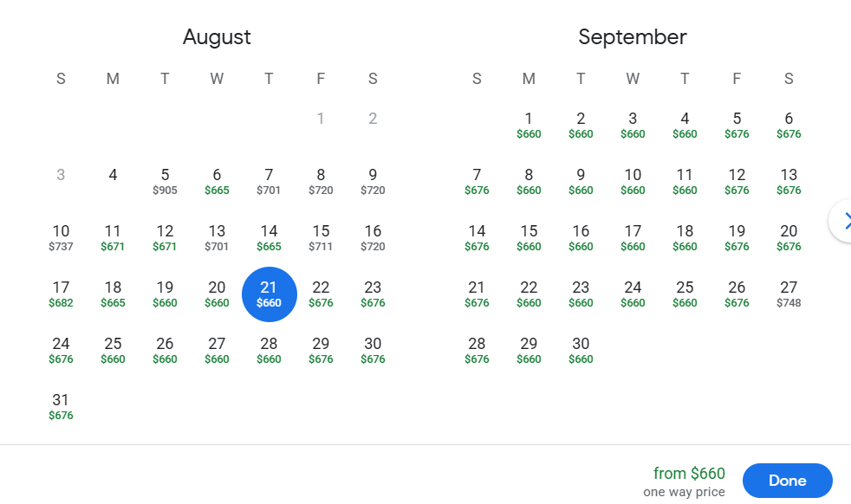Pick August 17 at $682

61,294
